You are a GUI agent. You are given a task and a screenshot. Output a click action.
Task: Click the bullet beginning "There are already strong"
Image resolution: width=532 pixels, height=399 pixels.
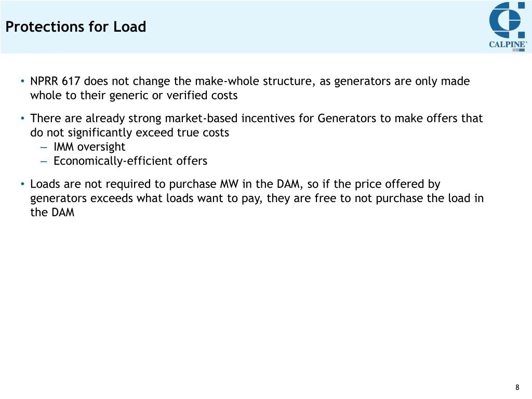[x=257, y=125]
